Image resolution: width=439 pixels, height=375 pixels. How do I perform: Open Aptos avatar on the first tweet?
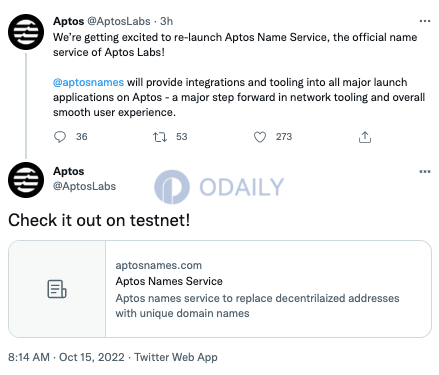pos(26,32)
